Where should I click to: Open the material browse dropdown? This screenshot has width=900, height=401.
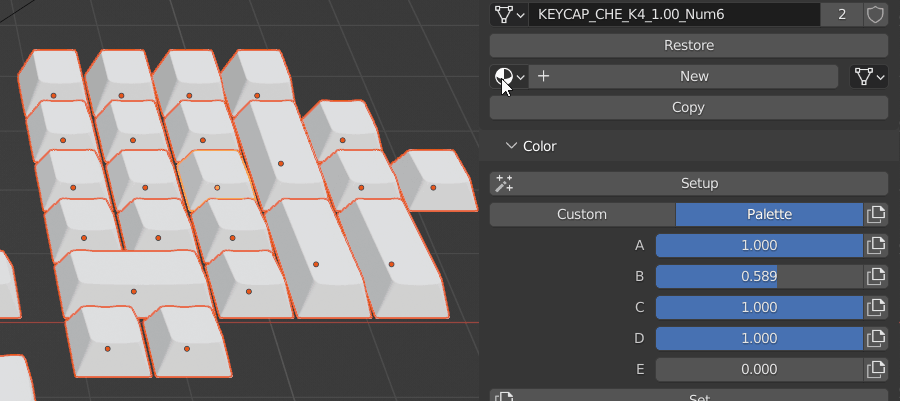click(509, 76)
